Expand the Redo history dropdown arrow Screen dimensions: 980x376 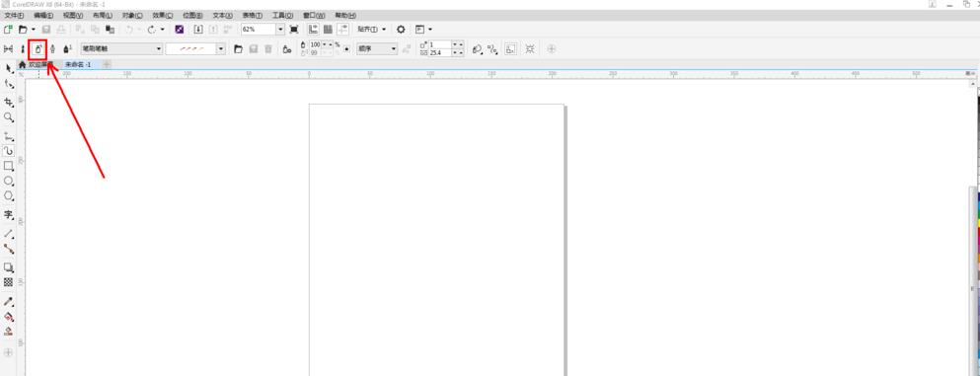[163, 30]
